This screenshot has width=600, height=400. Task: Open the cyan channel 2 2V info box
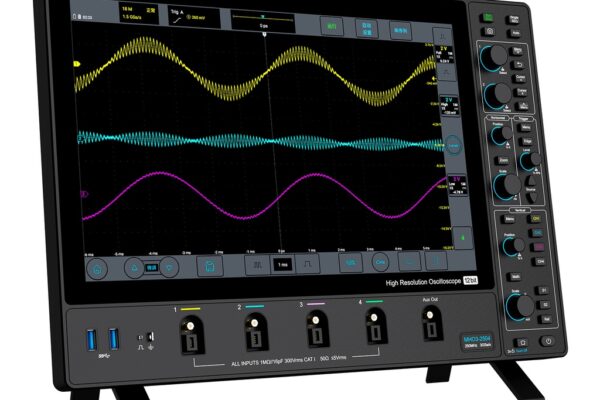[449, 106]
